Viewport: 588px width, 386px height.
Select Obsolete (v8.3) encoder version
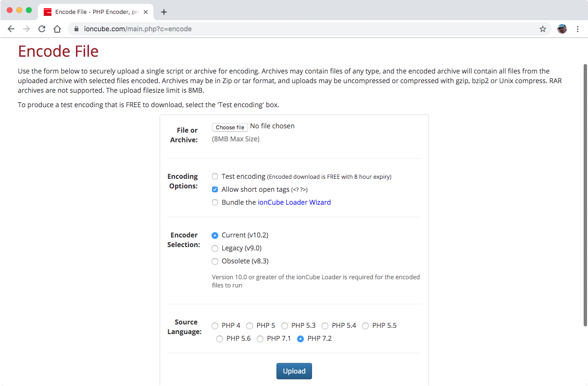214,261
